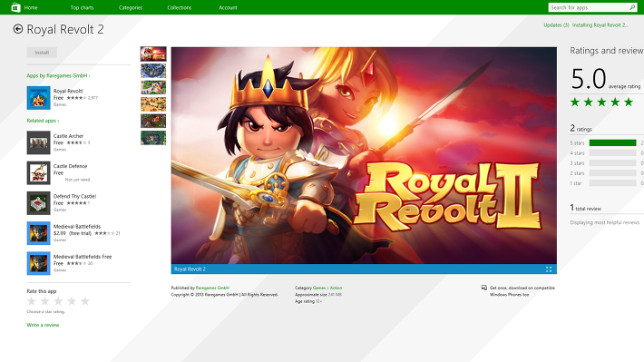Expand the Related apps list
Screen dimensions: 644x362
(43, 121)
